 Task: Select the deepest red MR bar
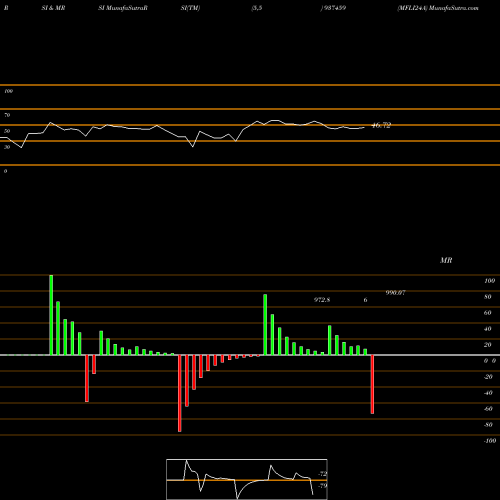pyautogui.click(x=180, y=393)
